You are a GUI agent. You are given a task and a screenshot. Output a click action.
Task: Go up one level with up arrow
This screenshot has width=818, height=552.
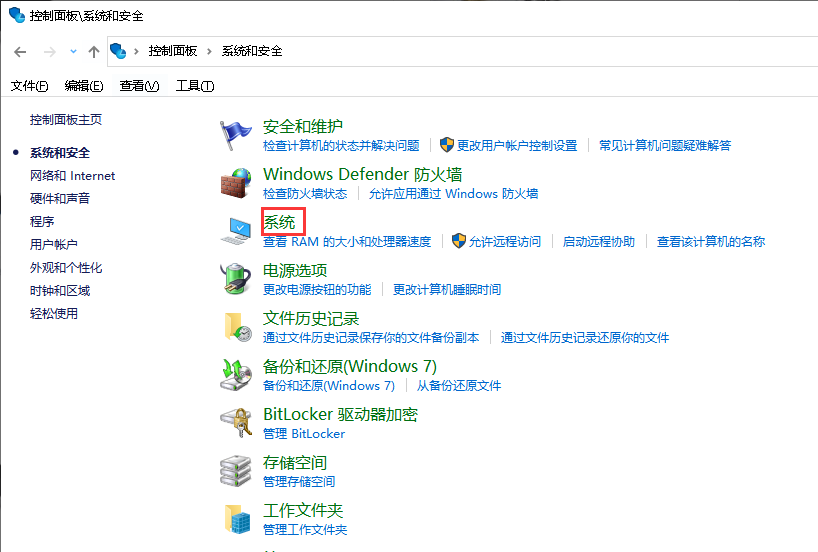click(x=94, y=52)
